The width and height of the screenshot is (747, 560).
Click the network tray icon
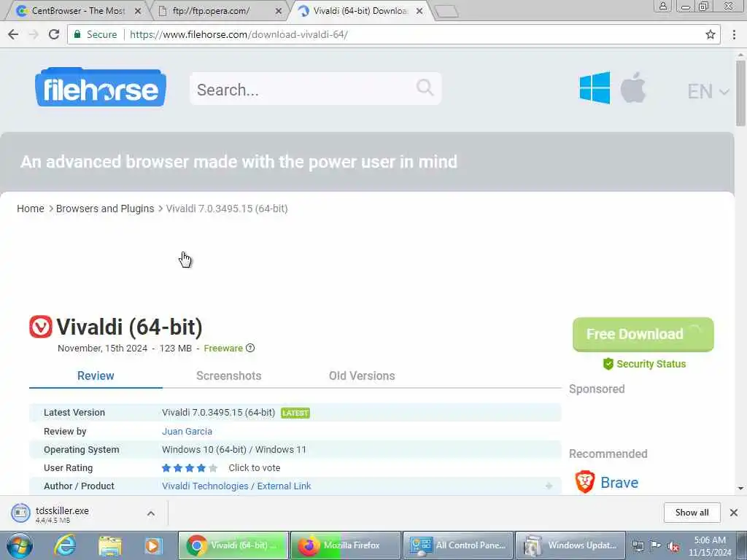pyautogui.click(x=638, y=547)
